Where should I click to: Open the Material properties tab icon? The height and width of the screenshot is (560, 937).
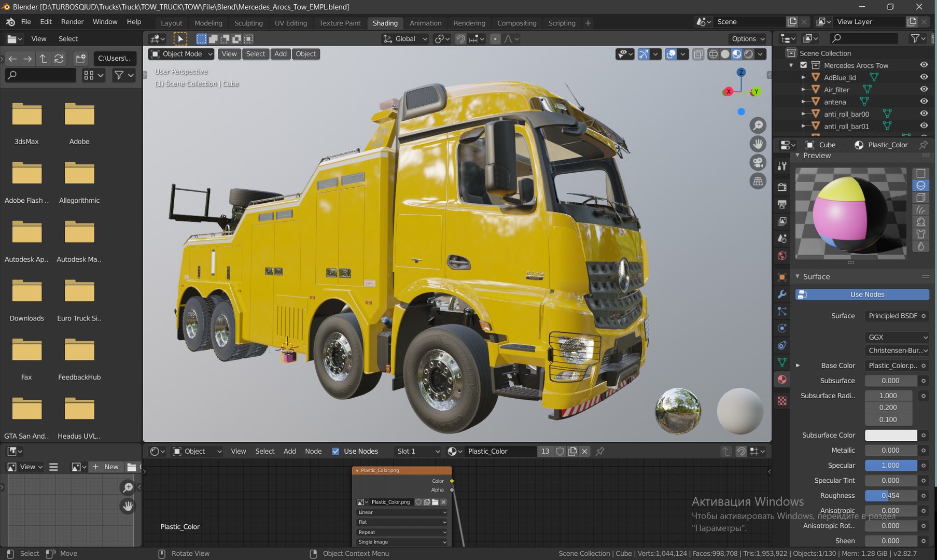[x=782, y=380]
